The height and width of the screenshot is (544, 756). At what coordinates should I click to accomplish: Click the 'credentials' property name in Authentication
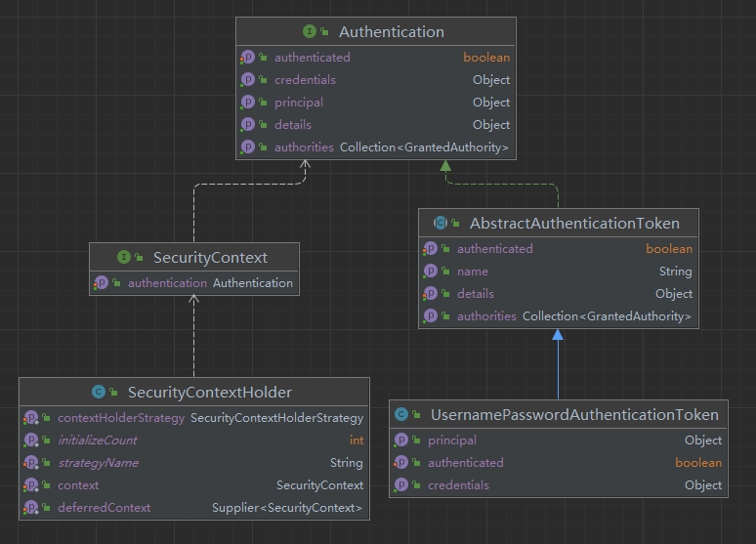point(305,80)
